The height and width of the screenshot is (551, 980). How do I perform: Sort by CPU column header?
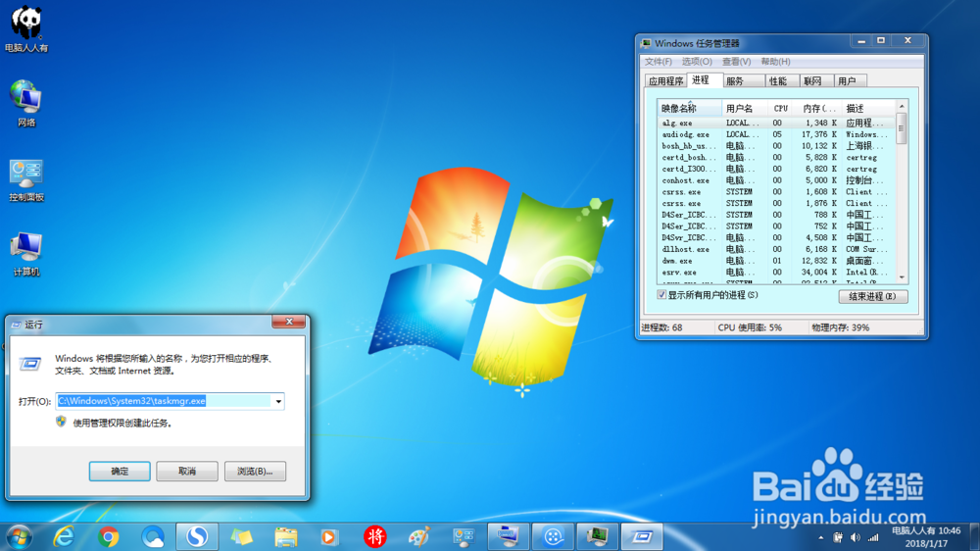click(x=781, y=108)
